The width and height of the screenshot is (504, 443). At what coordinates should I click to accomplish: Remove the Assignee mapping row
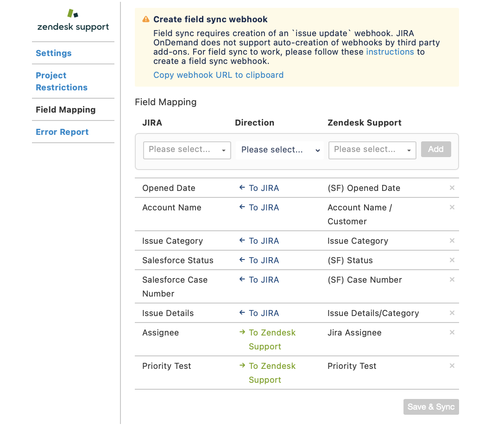452,332
